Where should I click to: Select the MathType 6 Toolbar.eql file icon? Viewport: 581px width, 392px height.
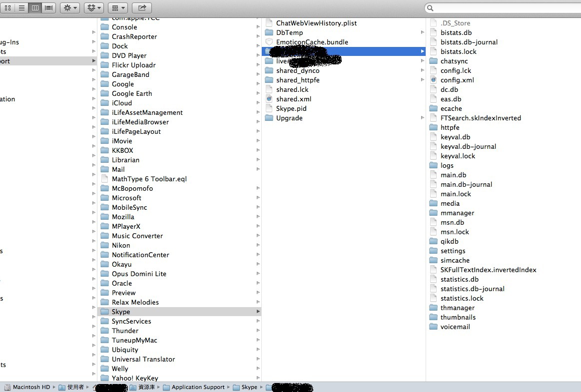(105, 179)
